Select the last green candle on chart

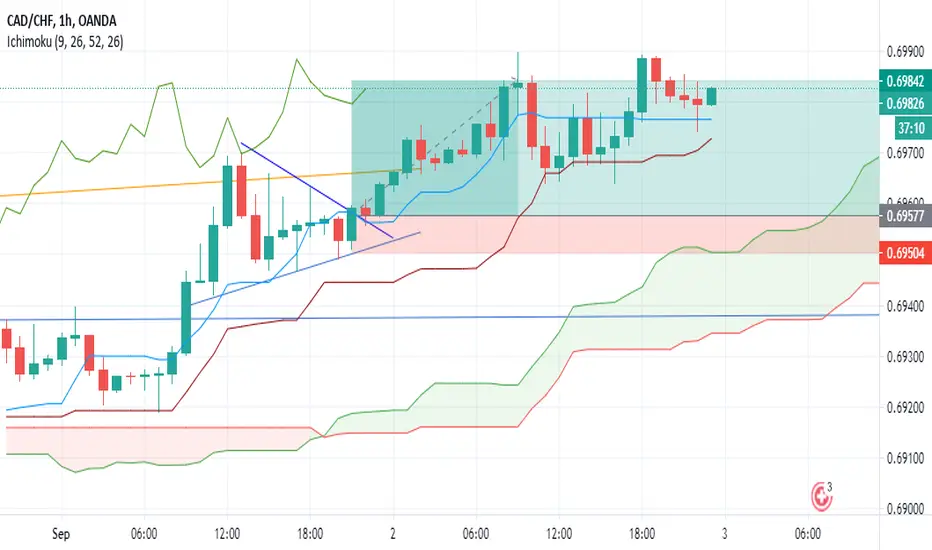click(711, 96)
